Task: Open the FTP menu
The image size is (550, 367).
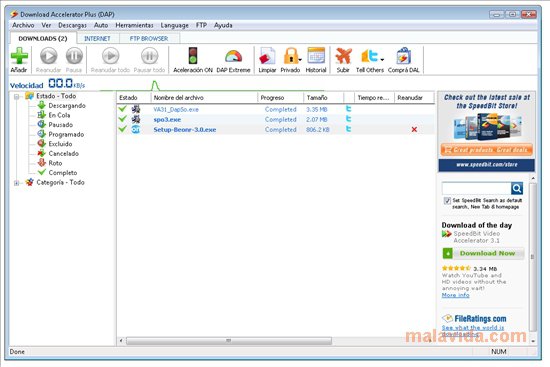Action: tap(201, 25)
